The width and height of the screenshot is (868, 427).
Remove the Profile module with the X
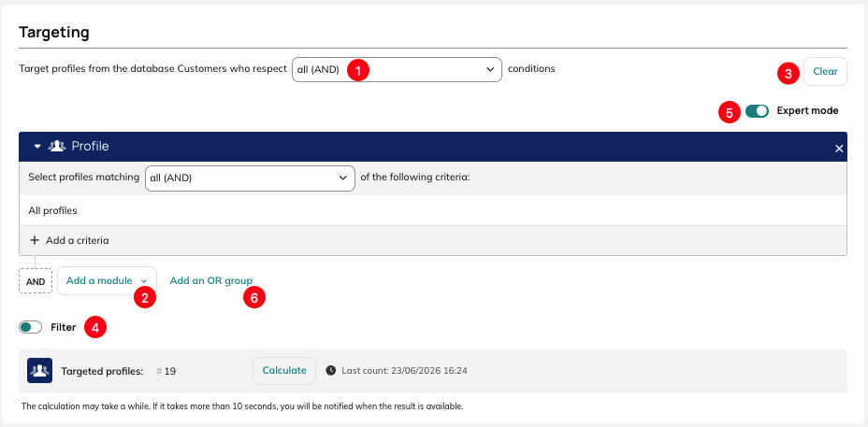click(839, 149)
